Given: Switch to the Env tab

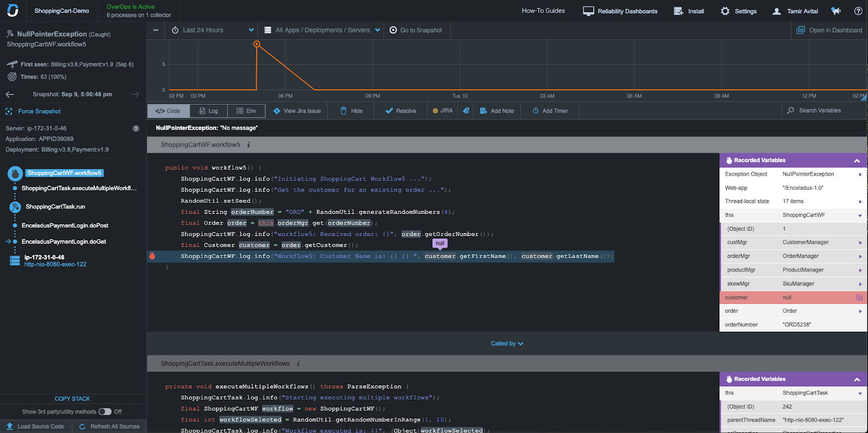Looking at the screenshot, I should point(246,111).
